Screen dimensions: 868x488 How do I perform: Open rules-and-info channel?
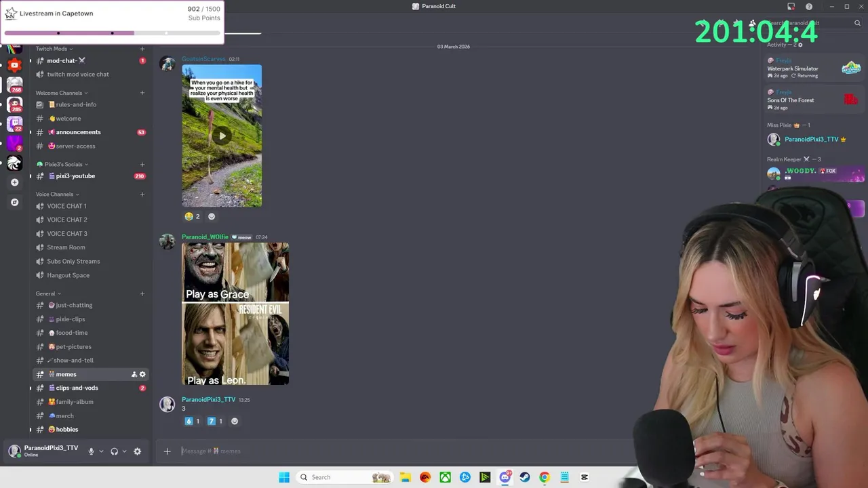pos(90,104)
